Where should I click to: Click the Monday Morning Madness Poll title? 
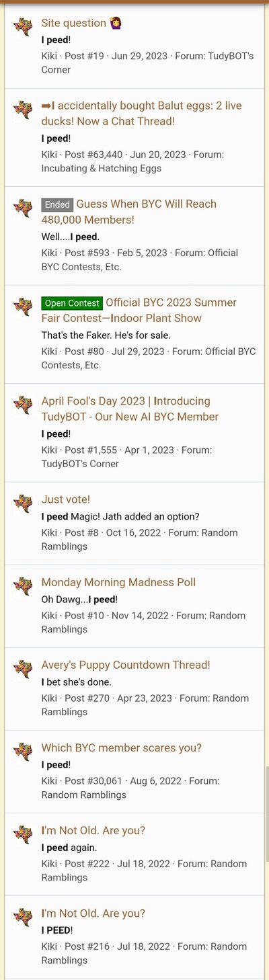click(119, 582)
